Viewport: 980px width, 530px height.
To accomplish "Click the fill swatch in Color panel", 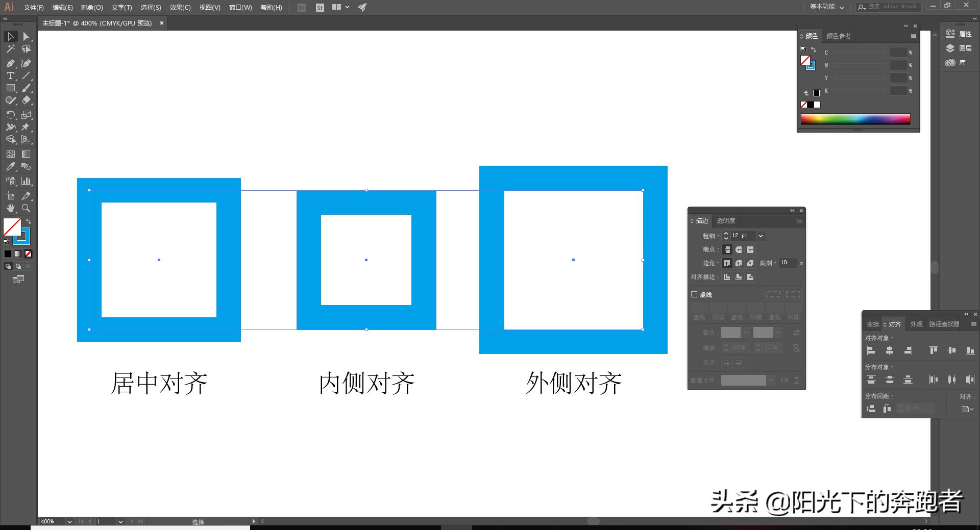I will (x=805, y=60).
